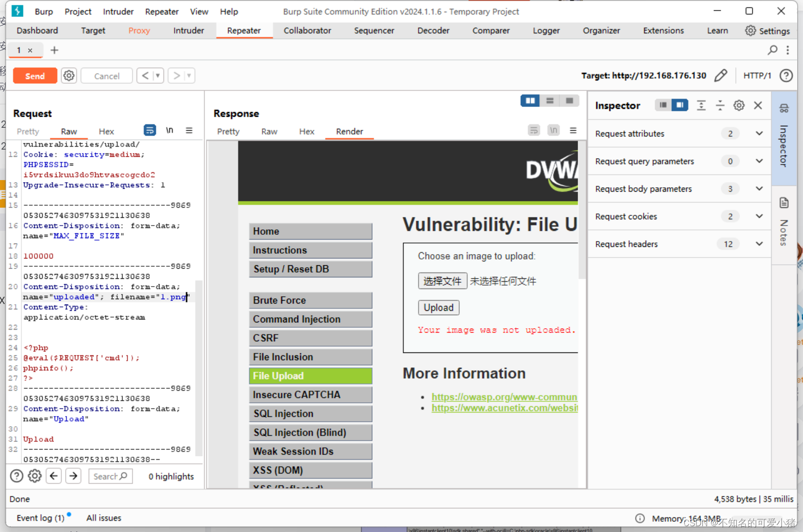Close Repeater tab 1
This screenshot has width=803, height=532.
point(30,50)
